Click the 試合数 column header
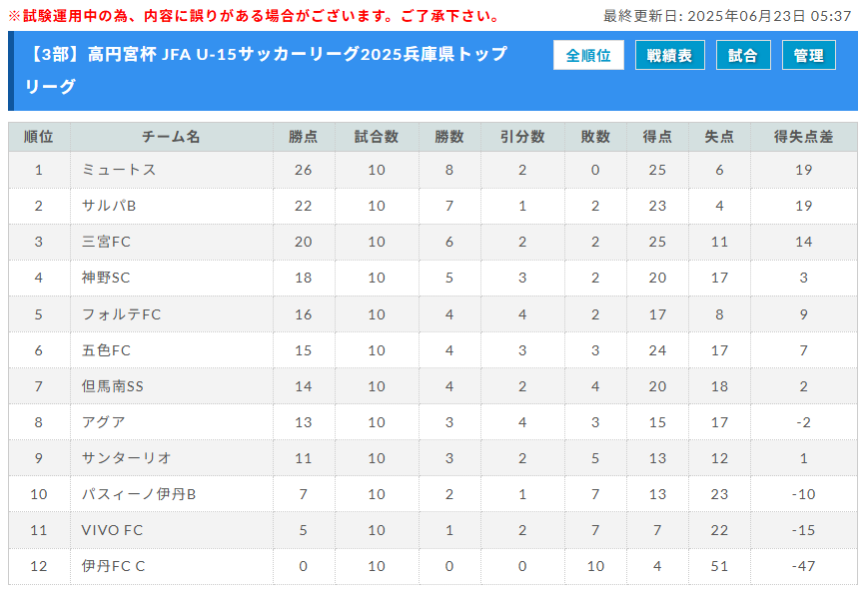The height and width of the screenshot is (593, 868). pos(377,137)
